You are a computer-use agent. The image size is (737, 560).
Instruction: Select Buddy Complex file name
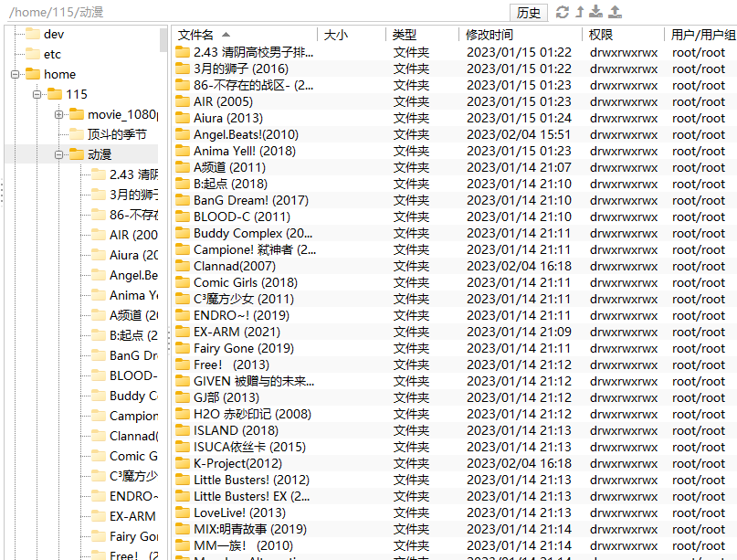point(253,234)
